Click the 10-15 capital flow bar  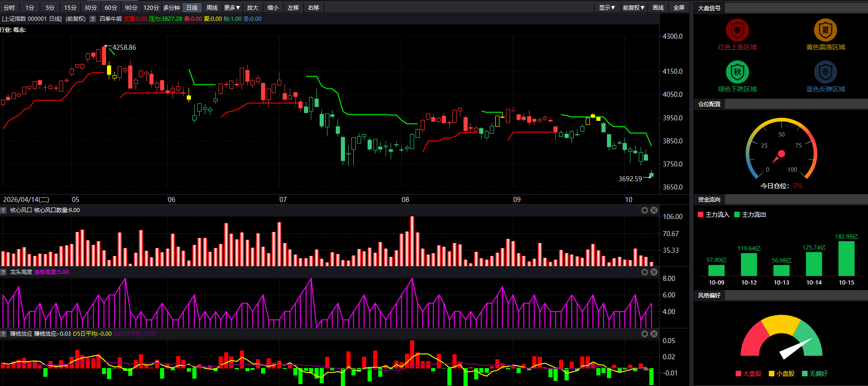click(x=846, y=258)
